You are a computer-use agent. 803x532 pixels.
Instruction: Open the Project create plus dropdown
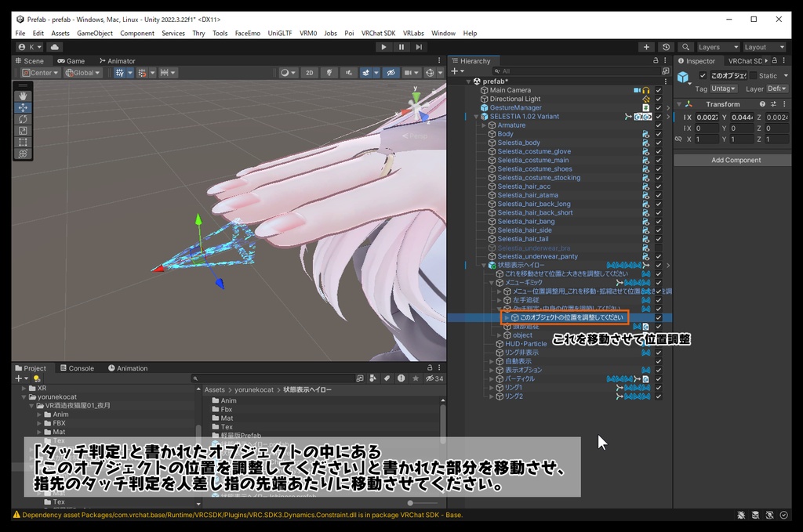(20, 378)
